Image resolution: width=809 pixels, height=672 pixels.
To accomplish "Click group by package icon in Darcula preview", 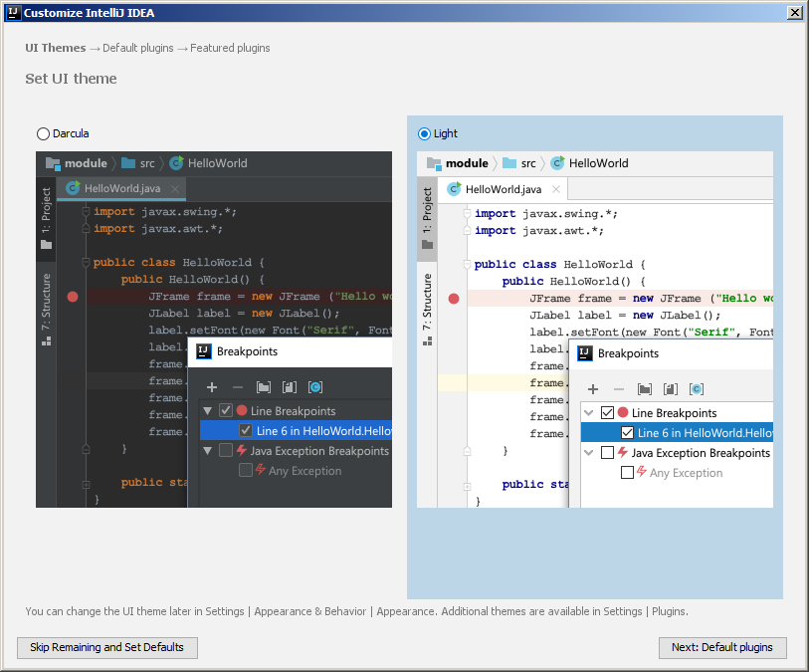I will point(264,387).
